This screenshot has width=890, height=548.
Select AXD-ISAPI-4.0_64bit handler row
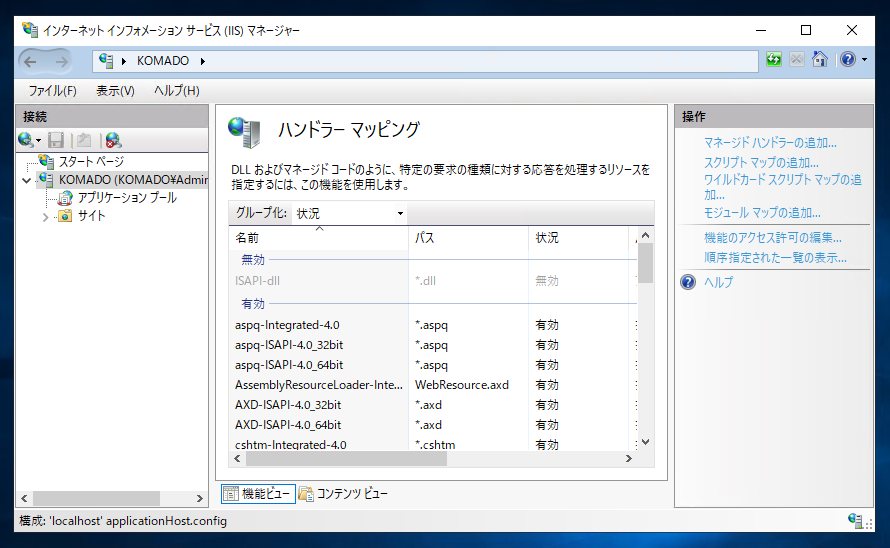click(433, 425)
